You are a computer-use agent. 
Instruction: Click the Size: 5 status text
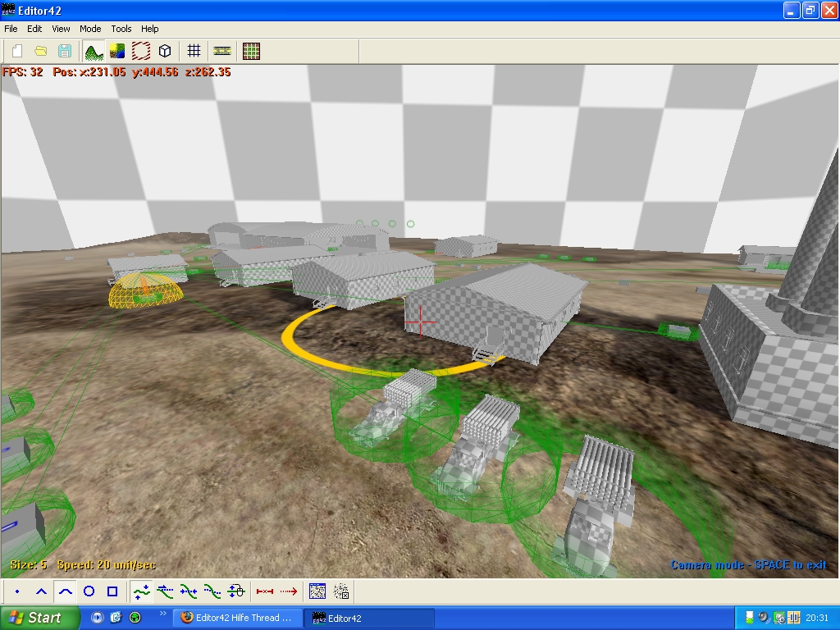click(29, 564)
